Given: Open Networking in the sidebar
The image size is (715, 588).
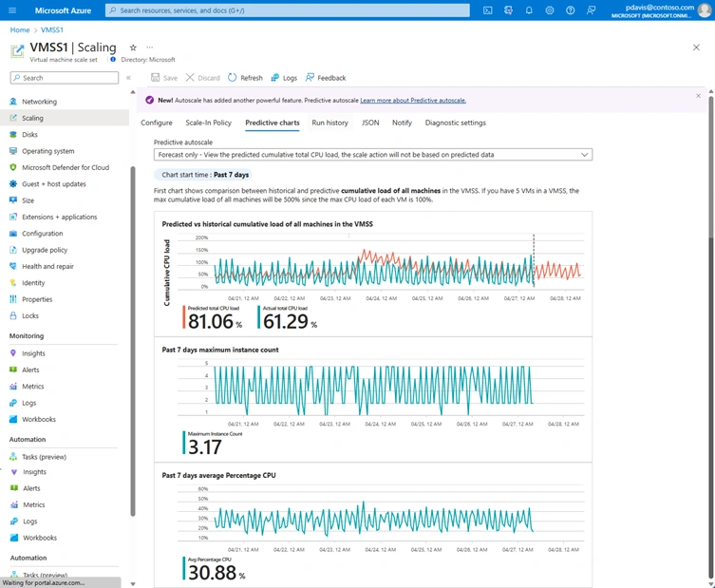Looking at the screenshot, I should tap(39, 102).
